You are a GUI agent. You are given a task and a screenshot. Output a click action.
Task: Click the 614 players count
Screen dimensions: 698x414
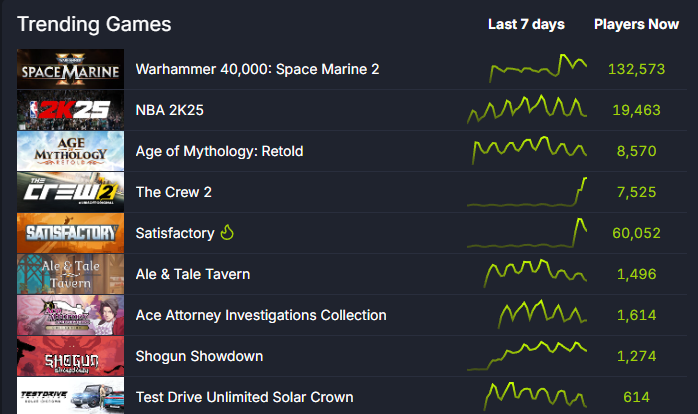pyautogui.click(x=637, y=397)
